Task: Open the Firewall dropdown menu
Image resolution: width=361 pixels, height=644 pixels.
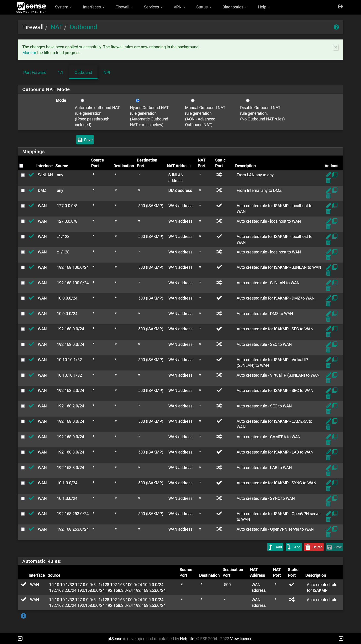Action: coord(124,7)
